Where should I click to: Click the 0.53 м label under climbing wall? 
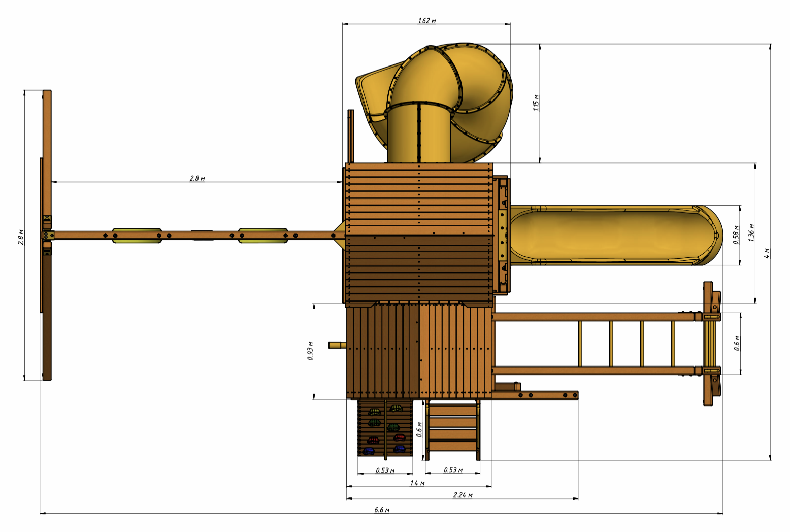385,470
